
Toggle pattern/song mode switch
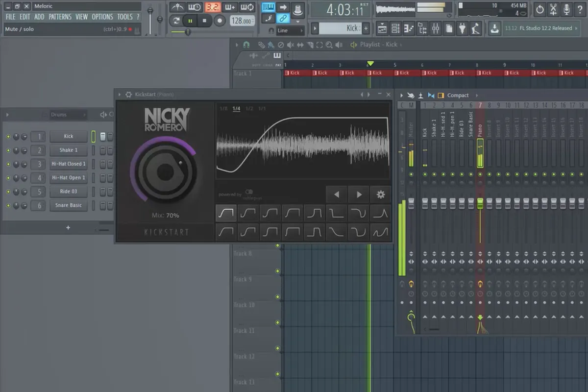(176, 21)
